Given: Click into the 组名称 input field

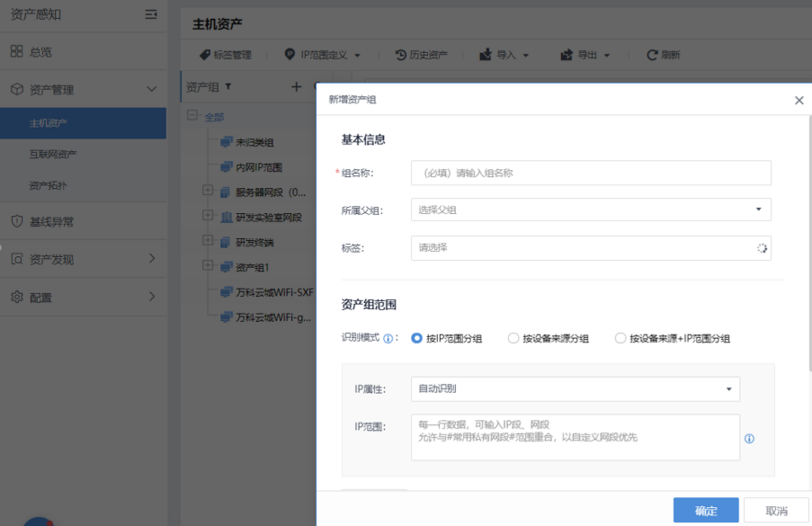Looking at the screenshot, I should [591, 173].
